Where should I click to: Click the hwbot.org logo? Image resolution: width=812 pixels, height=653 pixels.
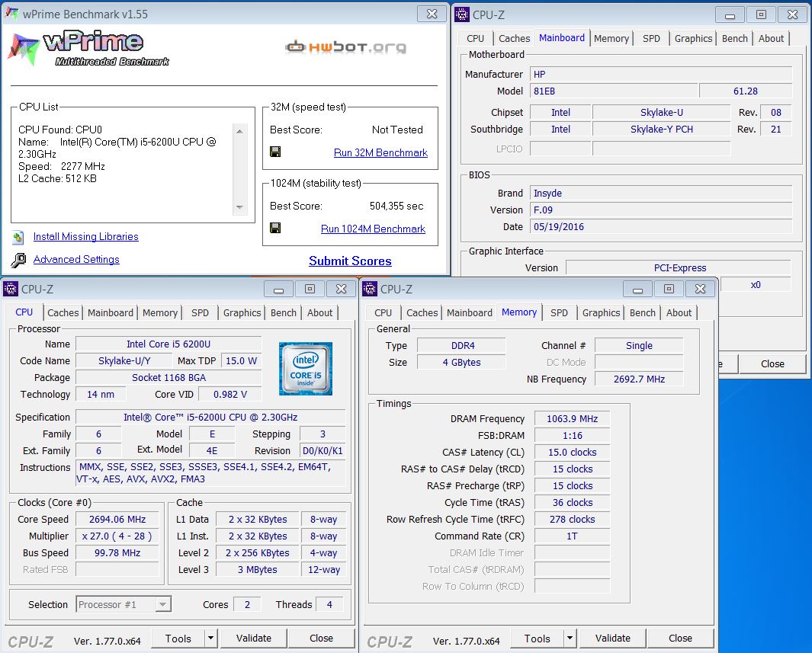(x=346, y=47)
